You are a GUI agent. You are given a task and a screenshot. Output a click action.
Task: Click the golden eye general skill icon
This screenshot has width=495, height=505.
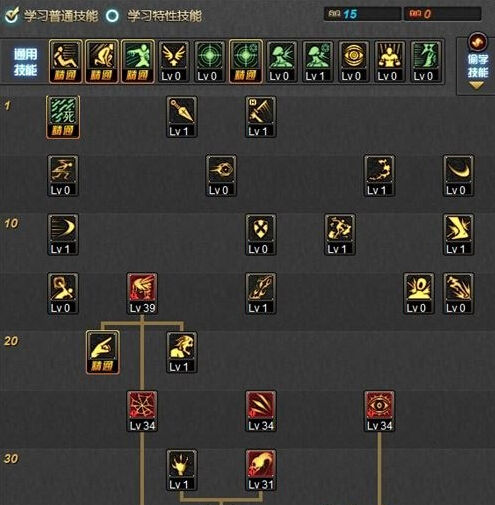pos(354,62)
